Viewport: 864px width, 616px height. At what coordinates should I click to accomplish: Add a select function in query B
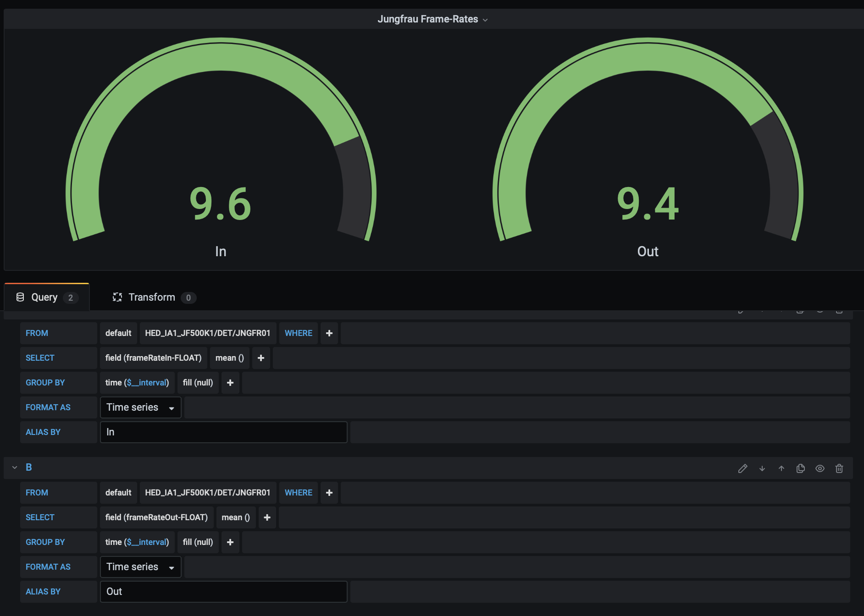coord(267,517)
